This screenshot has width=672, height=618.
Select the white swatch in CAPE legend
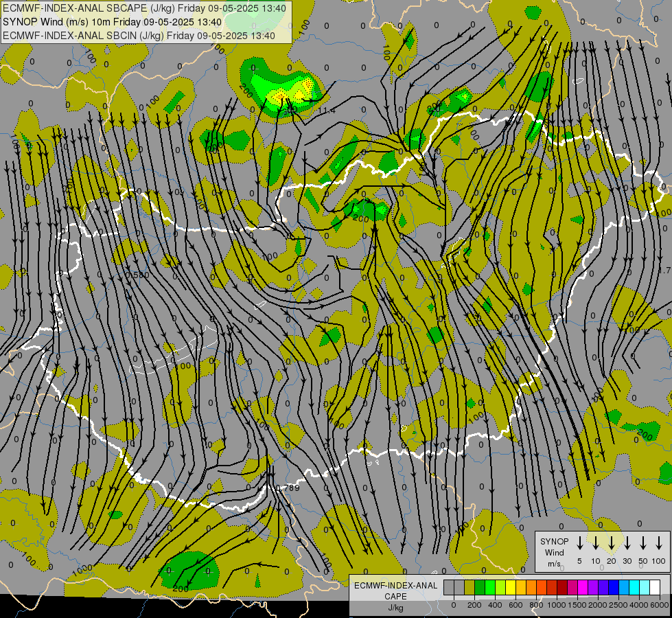click(656, 587)
